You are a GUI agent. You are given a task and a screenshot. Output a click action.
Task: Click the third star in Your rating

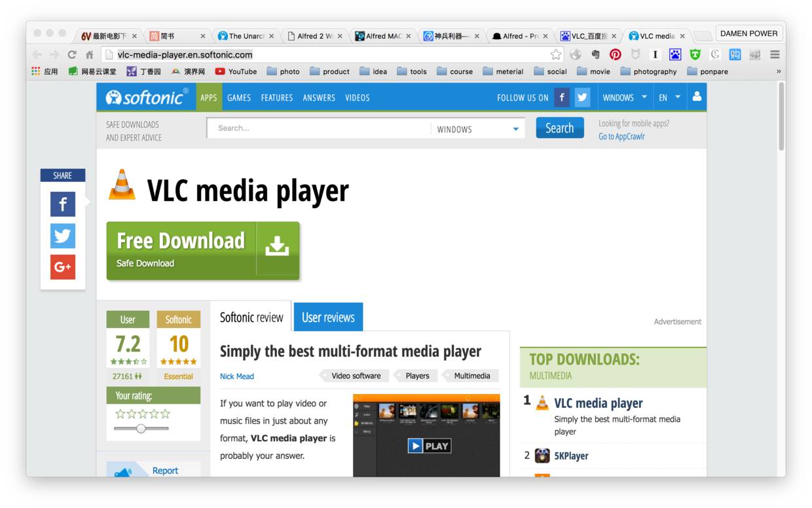(143, 414)
